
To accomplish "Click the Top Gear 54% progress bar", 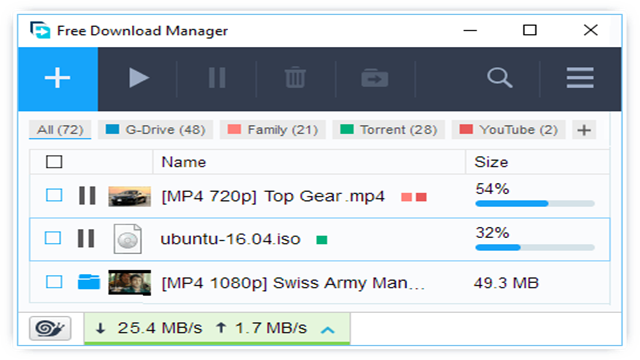I will tap(535, 203).
